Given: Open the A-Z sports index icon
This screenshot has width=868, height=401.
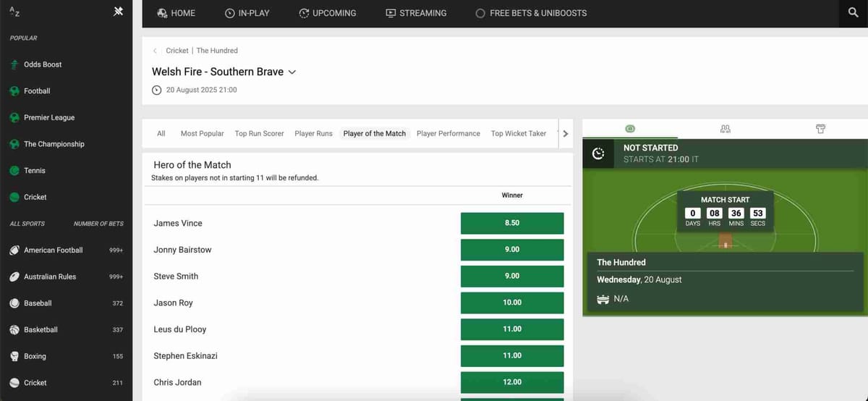Looking at the screenshot, I should point(14,12).
